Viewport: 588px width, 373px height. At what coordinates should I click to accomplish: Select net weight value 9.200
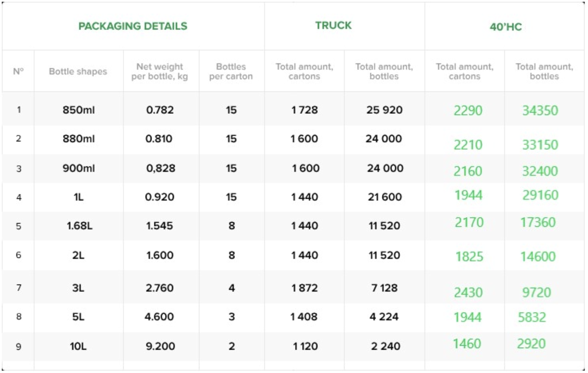click(160, 347)
